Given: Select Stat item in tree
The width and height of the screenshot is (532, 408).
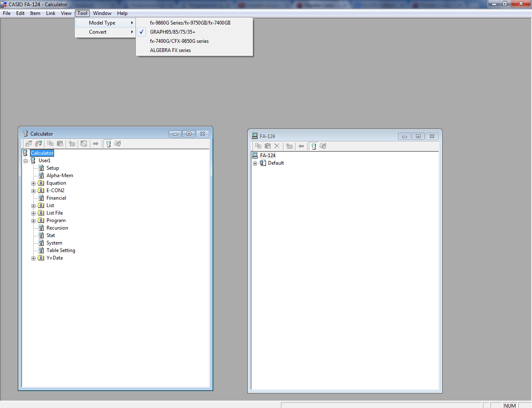Looking at the screenshot, I should click(x=51, y=235).
